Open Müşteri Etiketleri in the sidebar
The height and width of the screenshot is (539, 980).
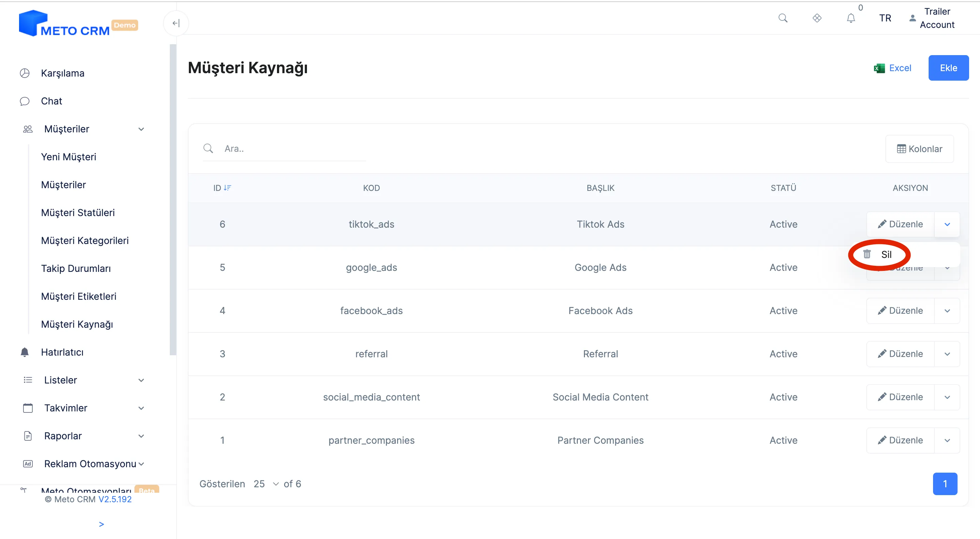(x=78, y=296)
